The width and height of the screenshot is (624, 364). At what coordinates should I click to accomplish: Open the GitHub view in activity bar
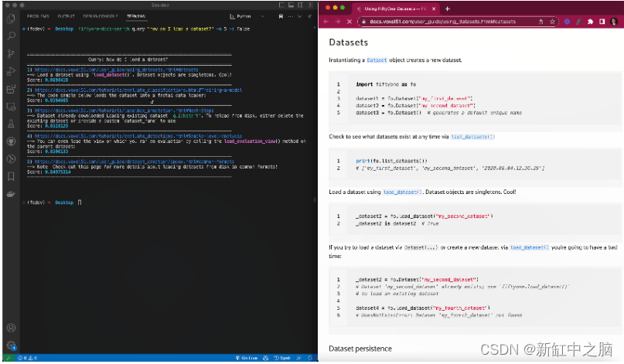click(11, 141)
